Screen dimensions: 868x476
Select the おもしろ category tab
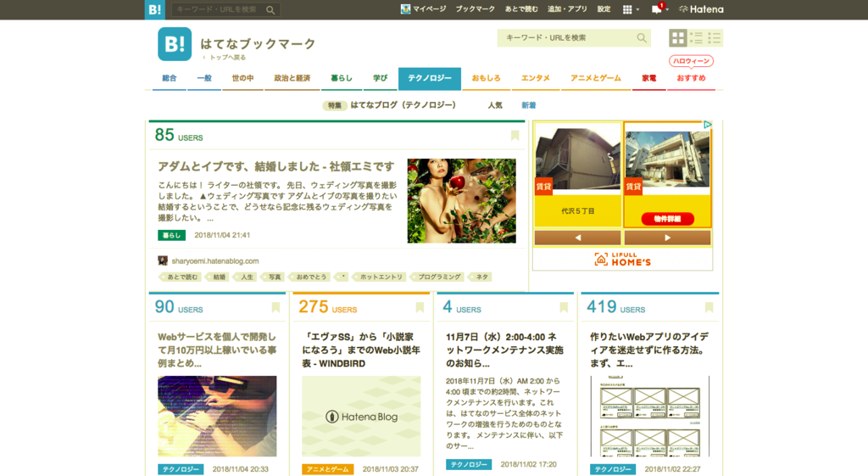click(x=486, y=78)
